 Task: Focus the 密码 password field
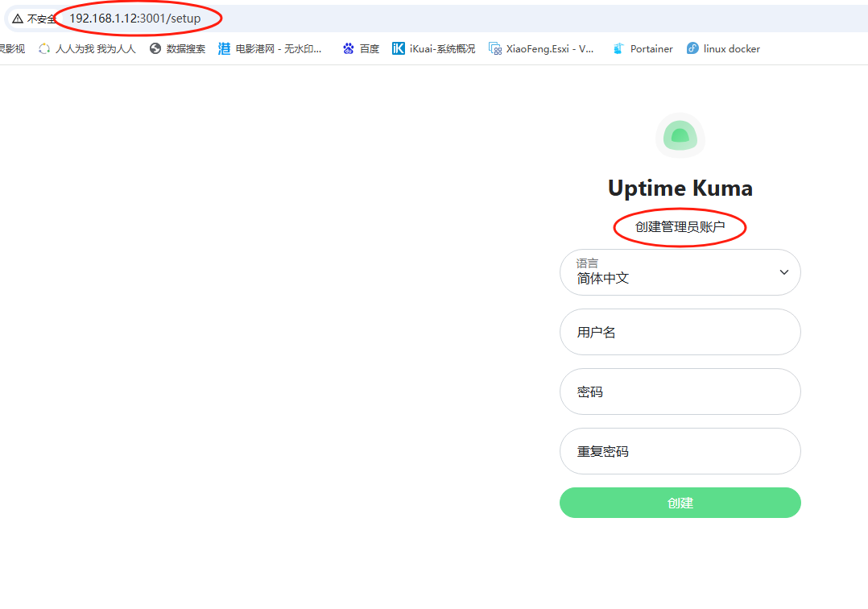point(680,391)
